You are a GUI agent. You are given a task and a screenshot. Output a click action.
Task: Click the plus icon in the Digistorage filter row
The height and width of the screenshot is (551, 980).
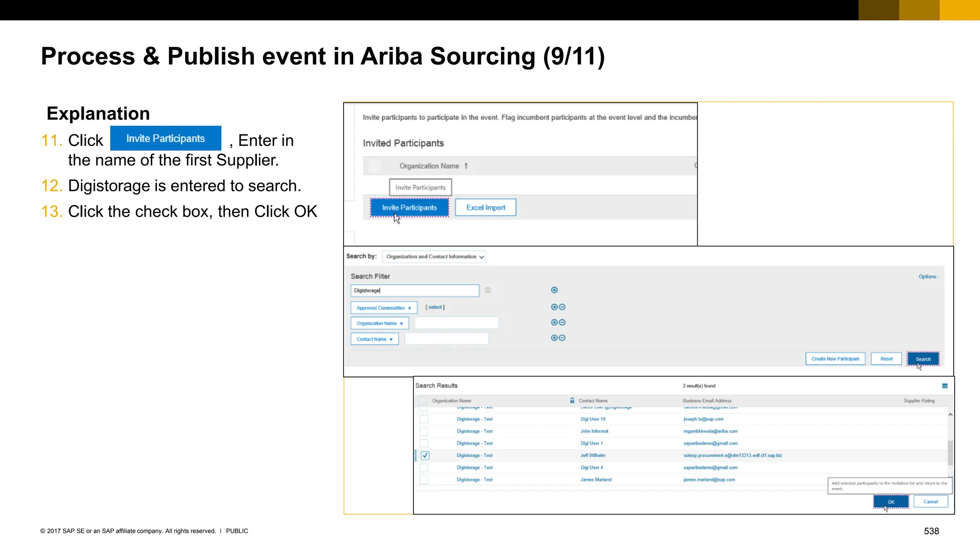click(554, 290)
